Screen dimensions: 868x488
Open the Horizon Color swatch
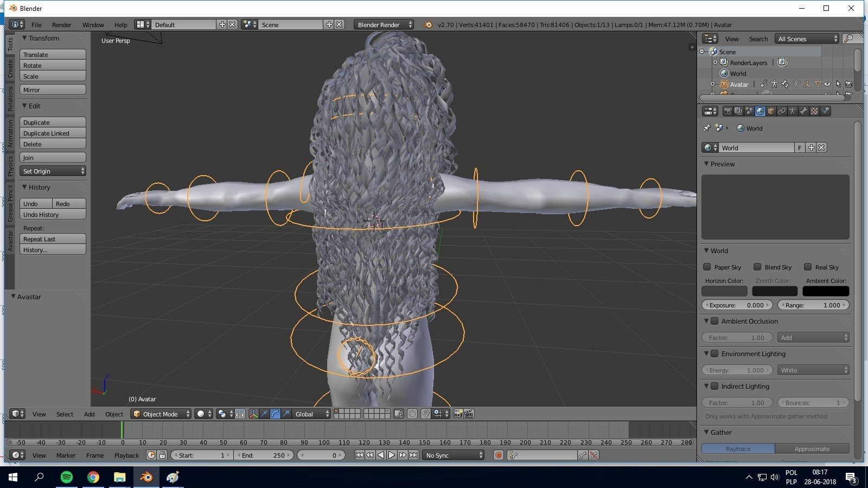coord(724,291)
